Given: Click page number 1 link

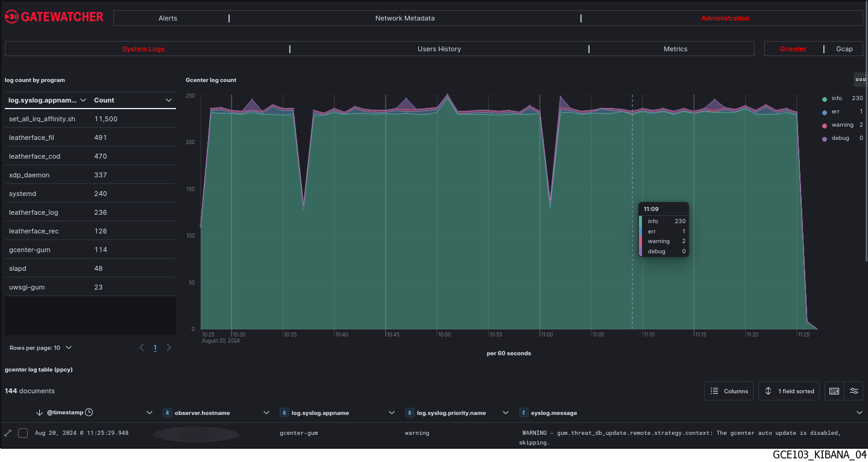Looking at the screenshot, I should tap(155, 348).
